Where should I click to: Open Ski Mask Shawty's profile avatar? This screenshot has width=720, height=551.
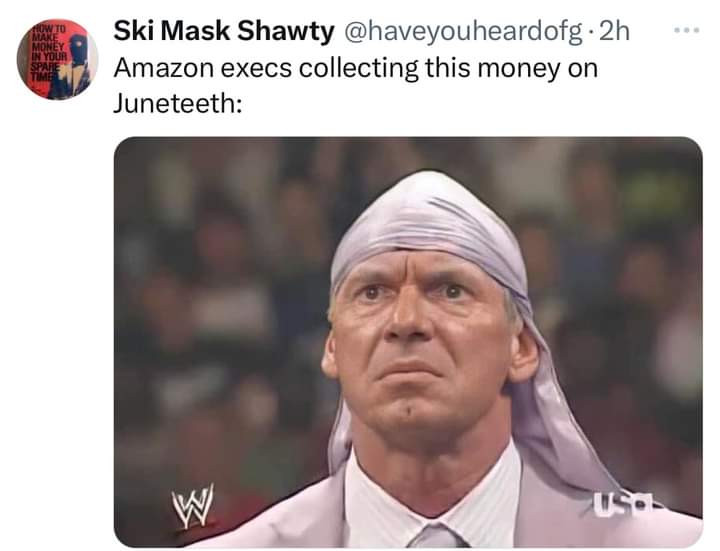coord(57,59)
